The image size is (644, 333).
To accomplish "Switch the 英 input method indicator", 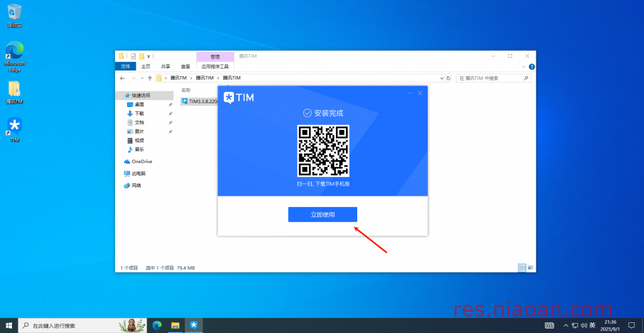I will pos(592,325).
